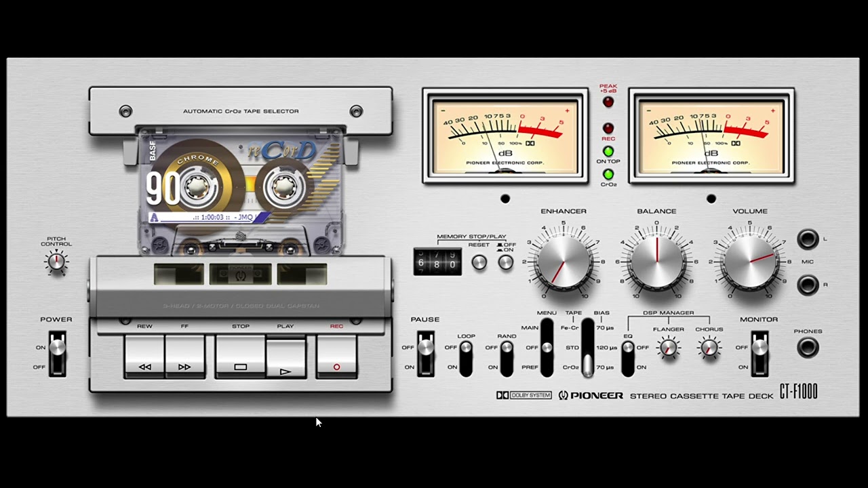Click the FLANGER knob

(669, 348)
